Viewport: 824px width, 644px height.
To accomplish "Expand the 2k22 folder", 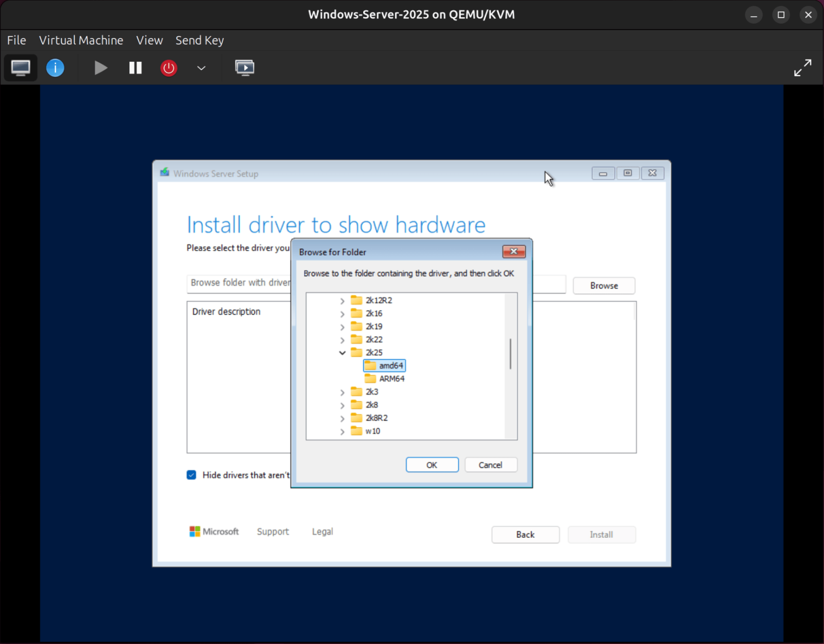I will click(x=342, y=339).
